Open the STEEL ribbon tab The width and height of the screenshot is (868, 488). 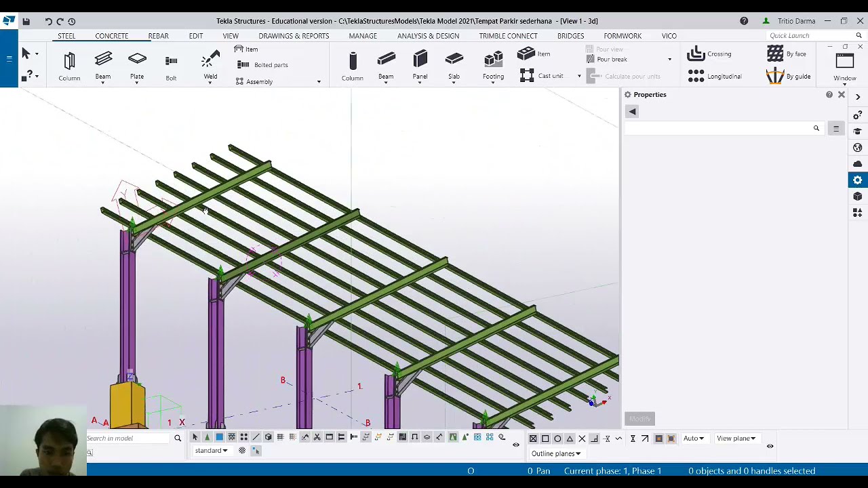[66, 36]
